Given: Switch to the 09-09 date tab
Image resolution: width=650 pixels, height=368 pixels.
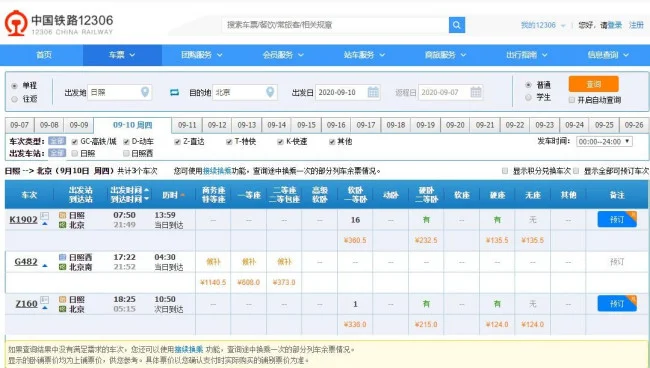Looking at the screenshot, I should point(79,125).
